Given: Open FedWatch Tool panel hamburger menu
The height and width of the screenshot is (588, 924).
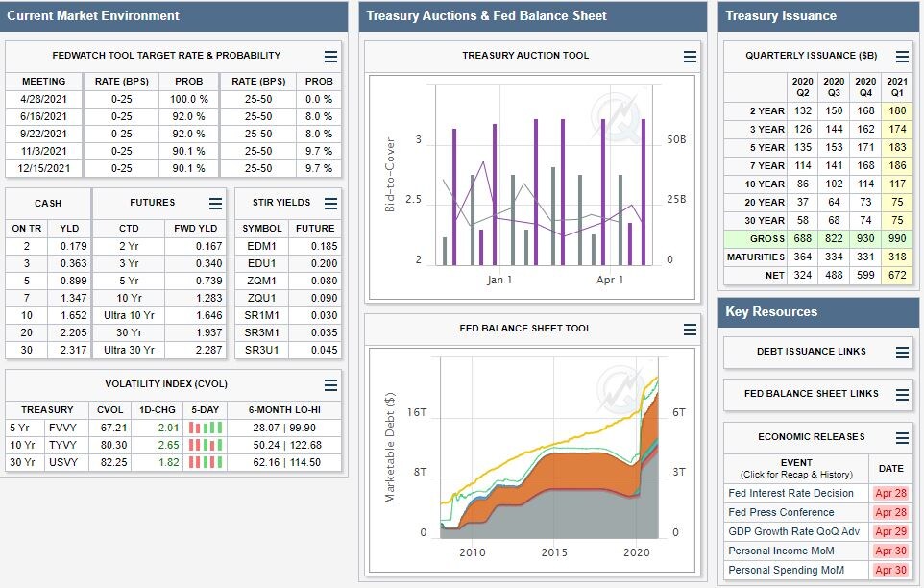Looking at the screenshot, I should [x=330, y=57].
